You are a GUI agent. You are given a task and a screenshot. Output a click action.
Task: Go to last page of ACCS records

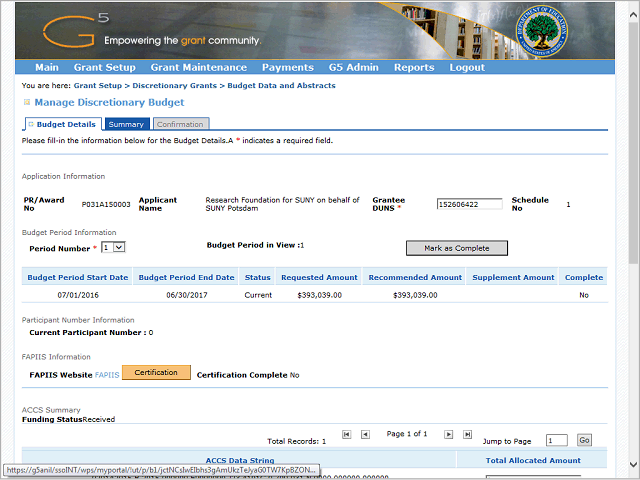467,434
